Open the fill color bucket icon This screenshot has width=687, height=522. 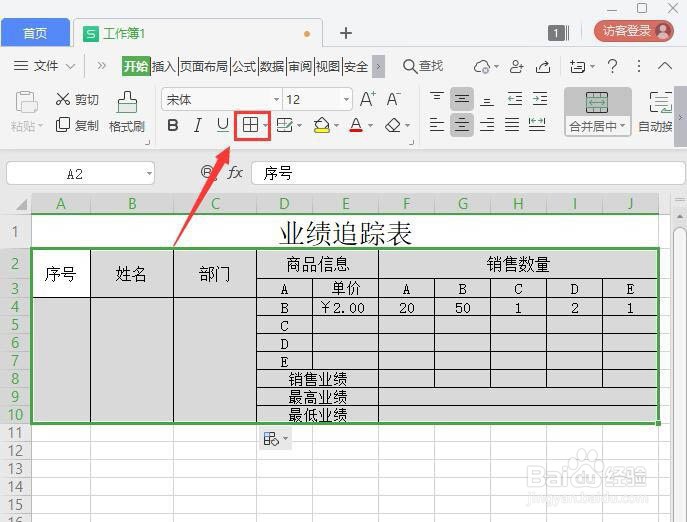point(322,126)
